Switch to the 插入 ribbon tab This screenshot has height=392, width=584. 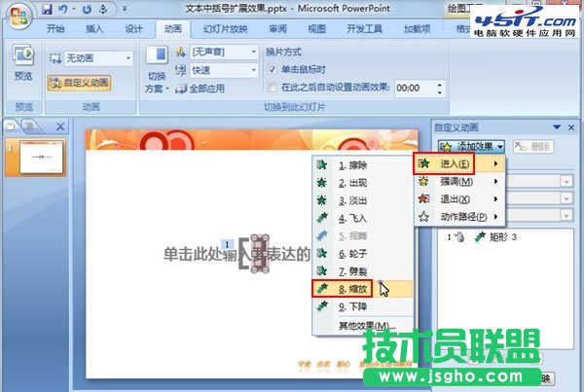click(x=94, y=28)
